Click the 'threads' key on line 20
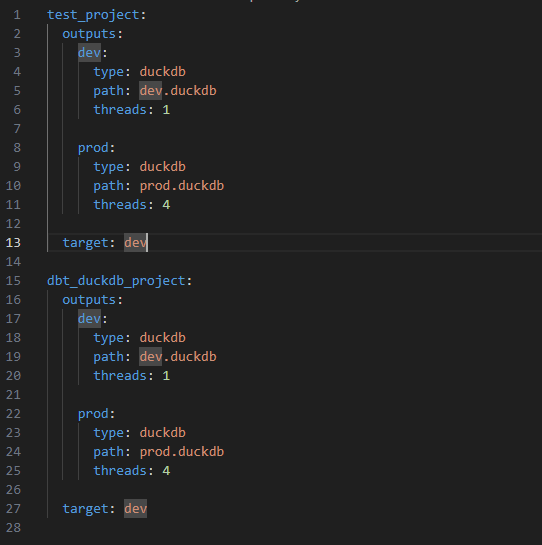 [x=120, y=376]
